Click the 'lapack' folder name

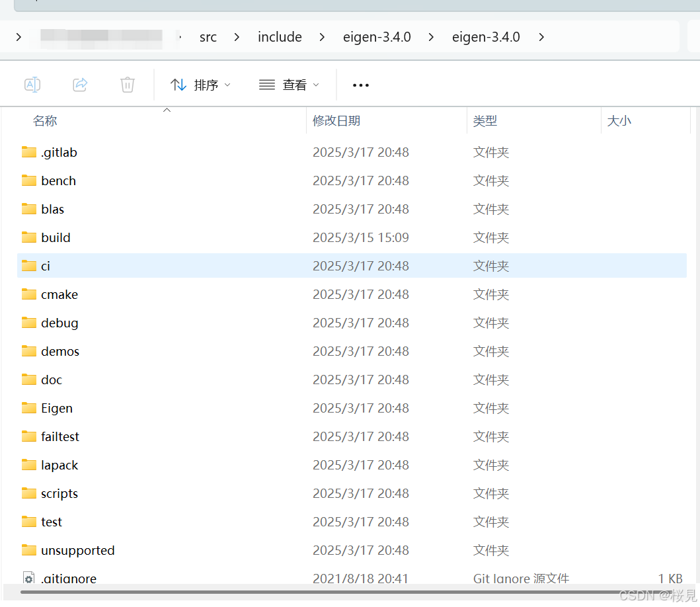click(59, 465)
